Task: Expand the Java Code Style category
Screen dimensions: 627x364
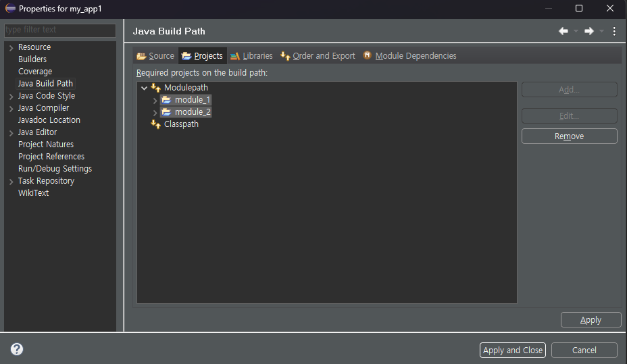Action: pyautogui.click(x=11, y=97)
